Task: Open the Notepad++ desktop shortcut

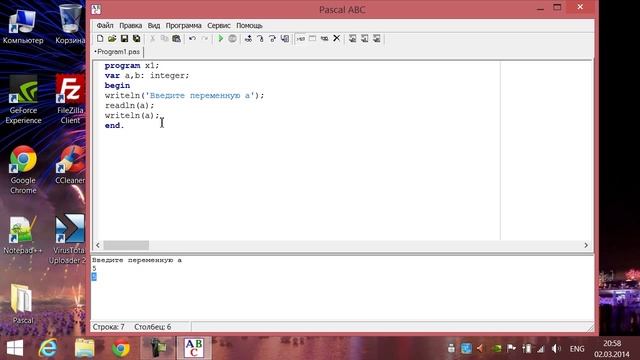Action: tap(22, 235)
